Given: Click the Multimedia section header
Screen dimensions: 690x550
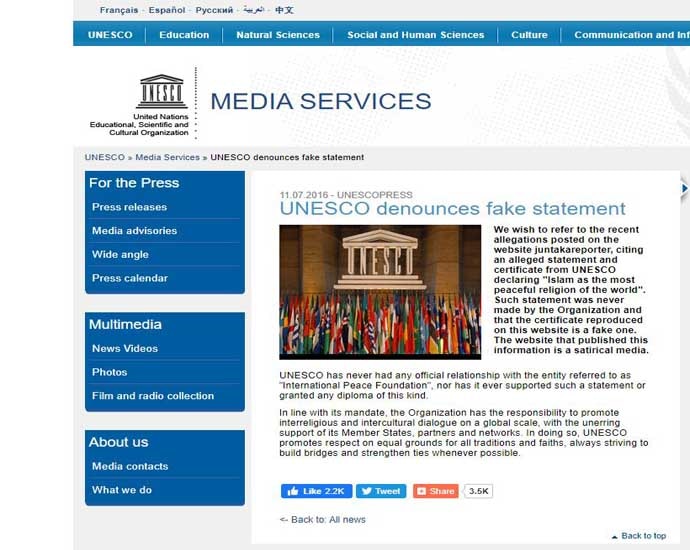Looking at the screenshot, I should point(125,325).
